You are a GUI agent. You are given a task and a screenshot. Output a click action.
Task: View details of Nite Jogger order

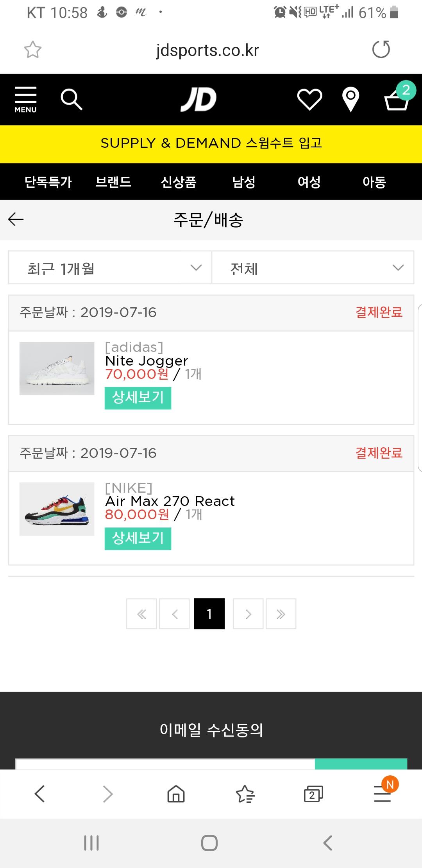click(x=138, y=398)
